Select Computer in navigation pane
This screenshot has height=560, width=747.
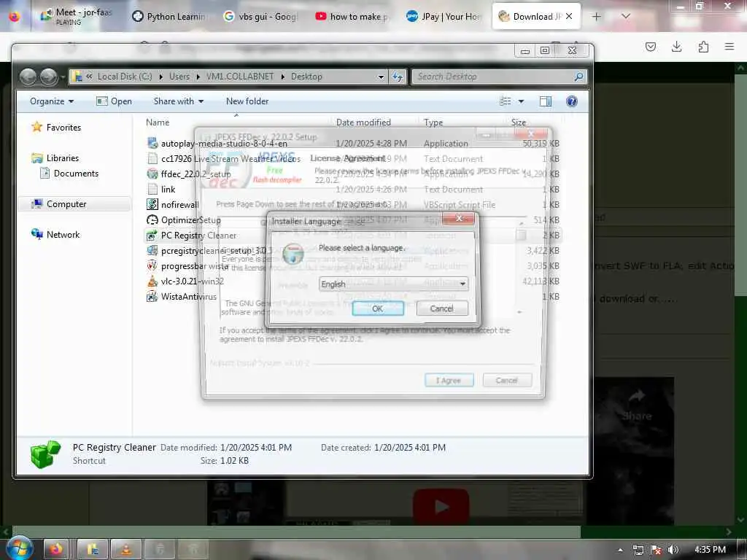pos(66,204)
